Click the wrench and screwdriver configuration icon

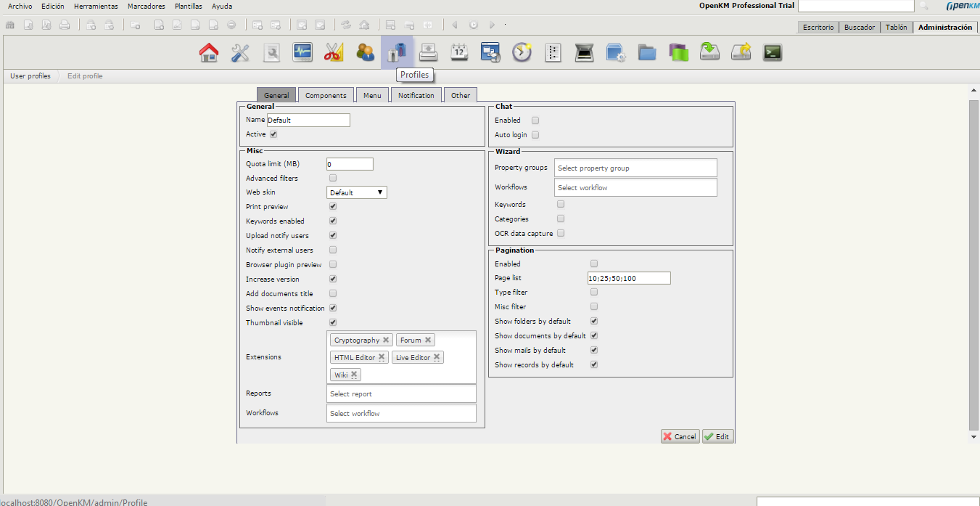coord(240,52)
